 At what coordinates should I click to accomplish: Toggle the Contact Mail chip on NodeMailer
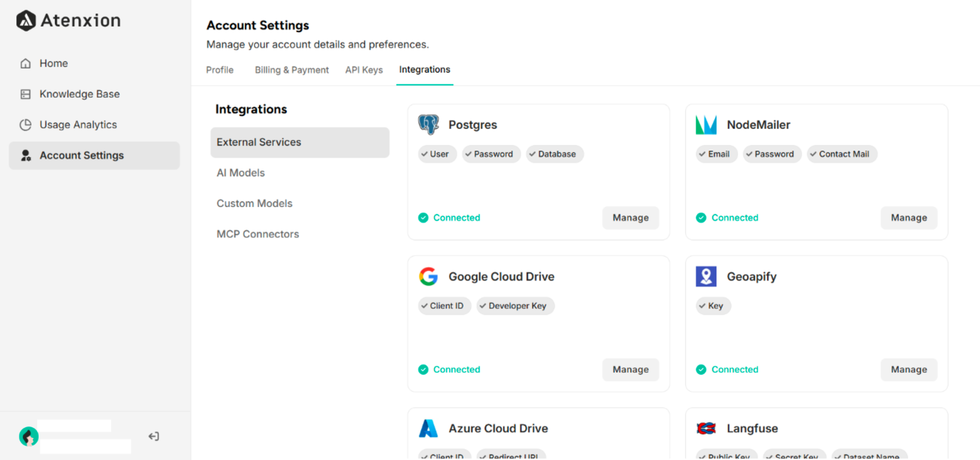point(842,154)
